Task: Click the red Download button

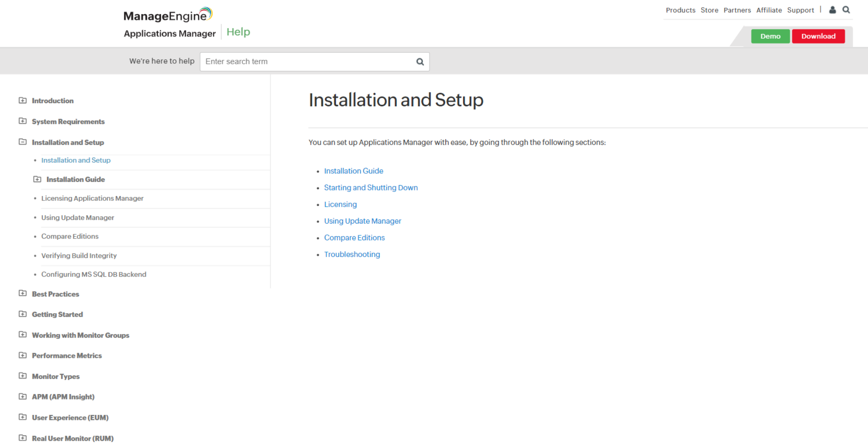Action: click(x=818, y=36)
